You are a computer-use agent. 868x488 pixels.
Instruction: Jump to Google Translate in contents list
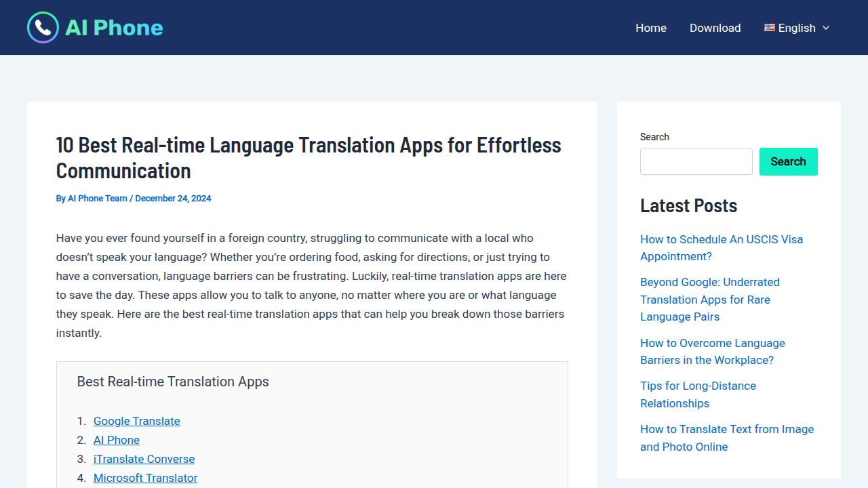click(136, 421)
